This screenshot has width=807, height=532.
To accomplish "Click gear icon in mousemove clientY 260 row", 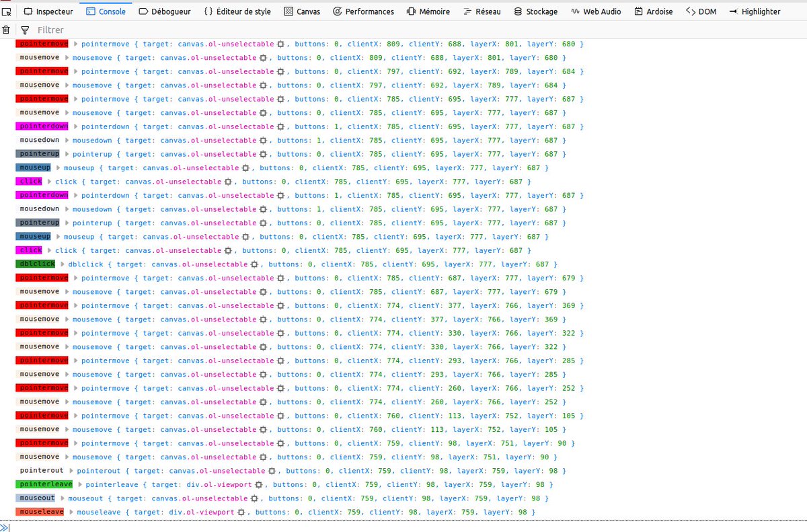I will tap(263, 402).
